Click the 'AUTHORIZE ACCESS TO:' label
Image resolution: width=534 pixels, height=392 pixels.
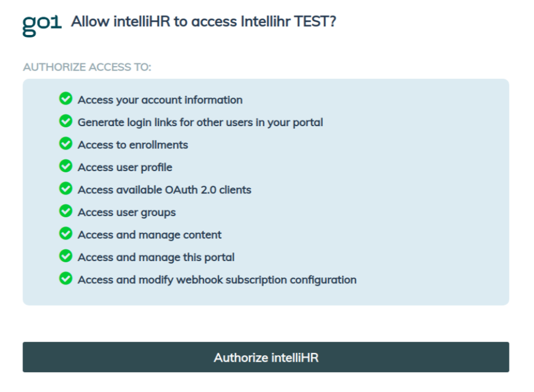(87, 67)
